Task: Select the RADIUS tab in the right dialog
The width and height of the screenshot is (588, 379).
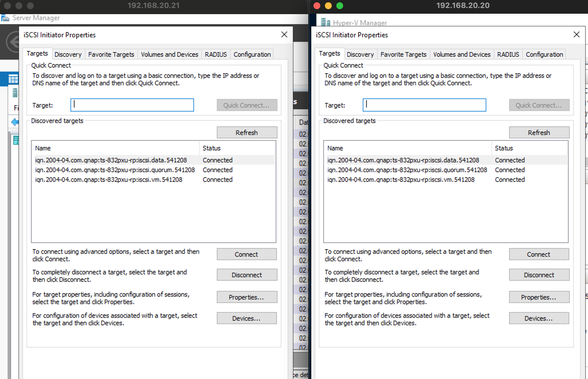Action: [x=508, y=54]
